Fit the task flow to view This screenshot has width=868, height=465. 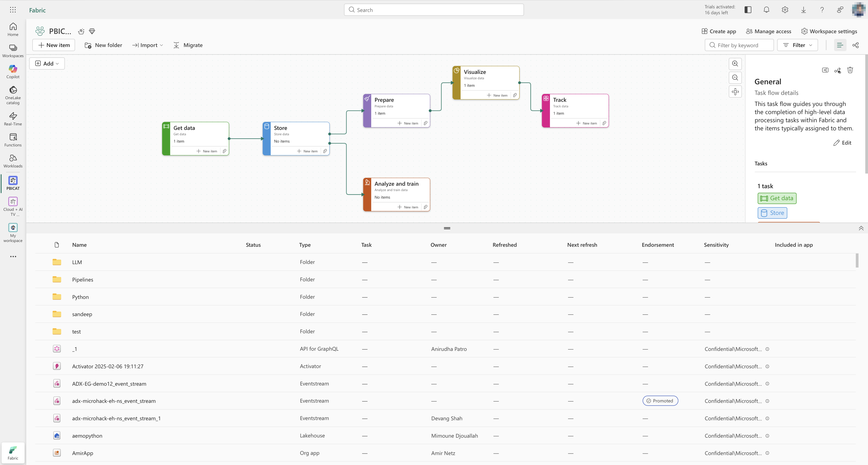pyautogui.click(x=735, y=92)
